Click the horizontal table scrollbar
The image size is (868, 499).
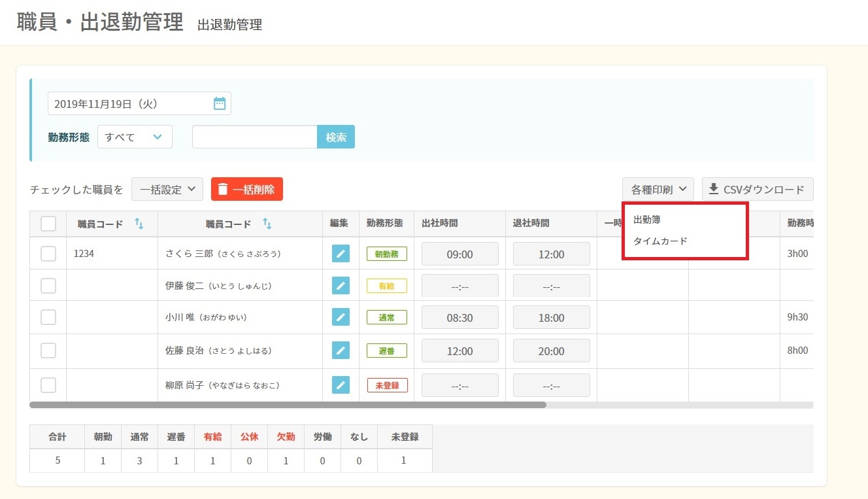click(288, 405)
